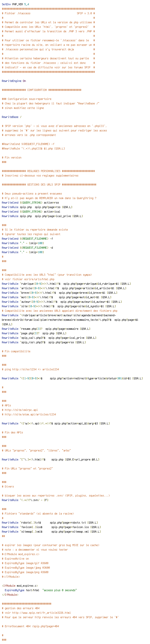Image resolution: width=150 pixels, height=644 pixels.
Task: Click the http://site/xmlrpc.api URL
Action: point(21,410)
